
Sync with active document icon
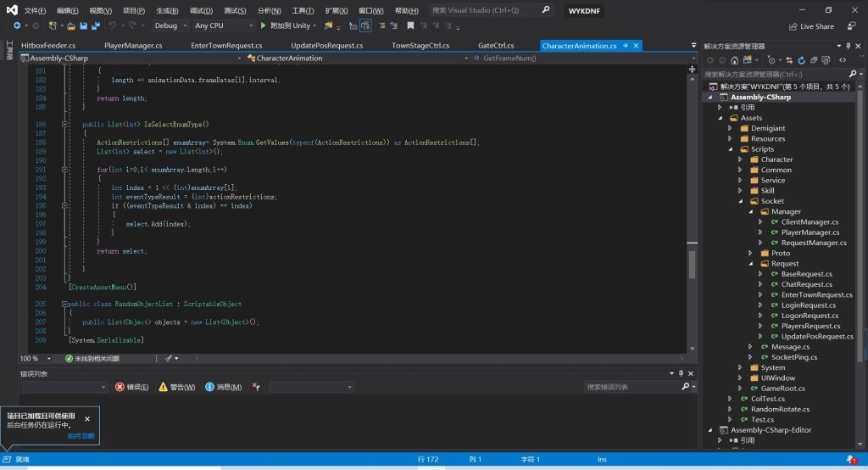(789, 60)
